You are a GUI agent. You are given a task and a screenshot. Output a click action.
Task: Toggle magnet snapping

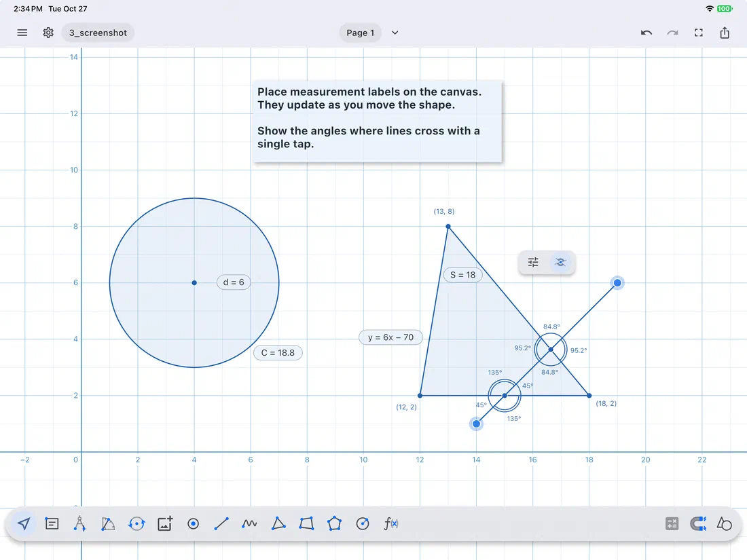pos(698,524)
